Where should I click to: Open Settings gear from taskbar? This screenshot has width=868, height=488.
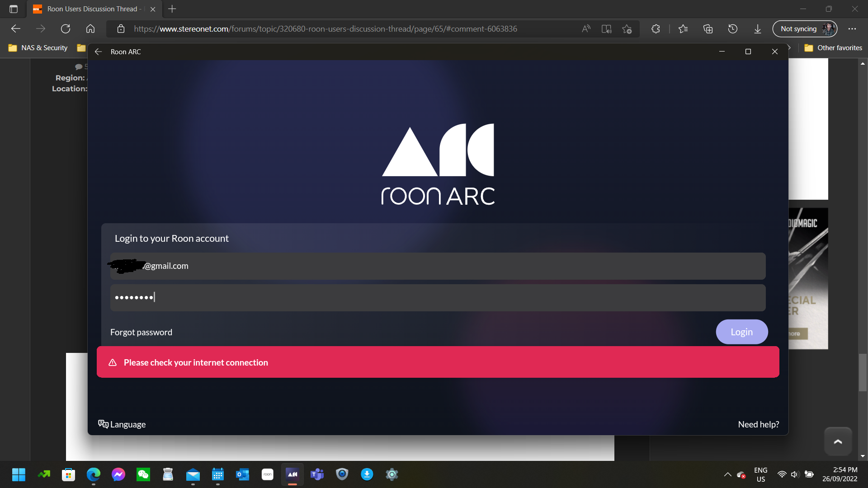pos(392,475)
